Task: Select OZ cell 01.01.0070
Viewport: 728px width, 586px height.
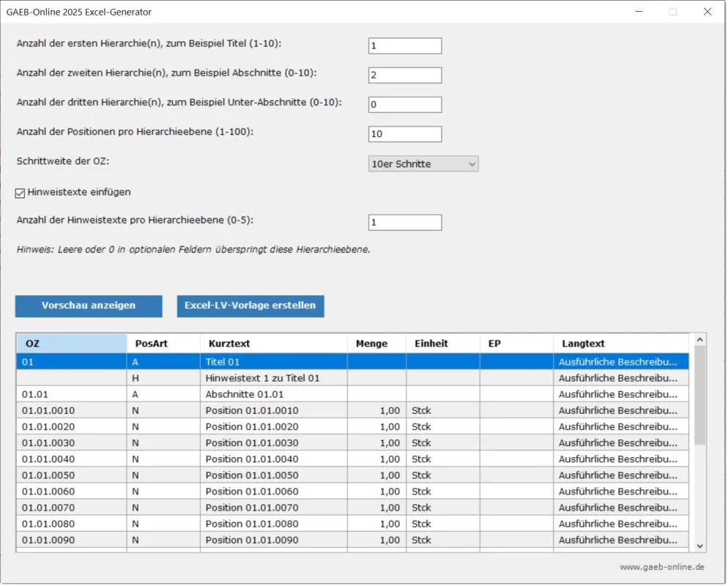Action: click(72, 508)
